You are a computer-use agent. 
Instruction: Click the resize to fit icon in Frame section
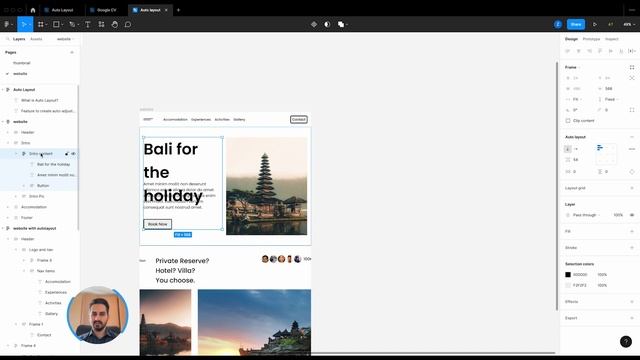[x=632, y=67]
